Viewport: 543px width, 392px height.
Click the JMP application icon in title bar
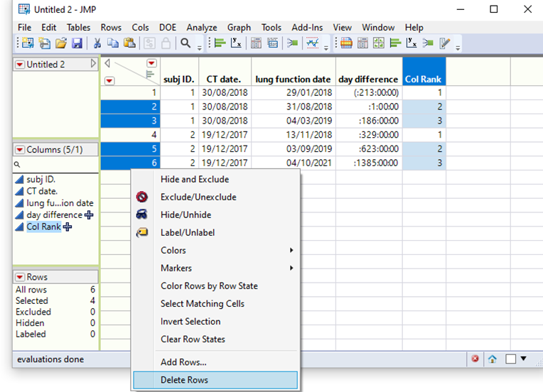click(x=24, y=9)
